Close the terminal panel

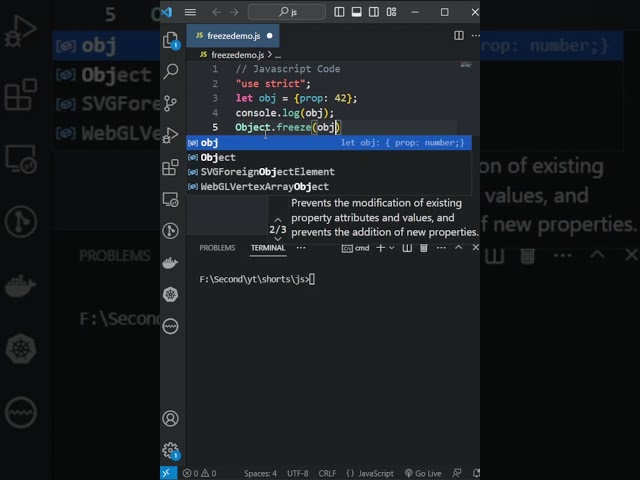tap(476, 247)
